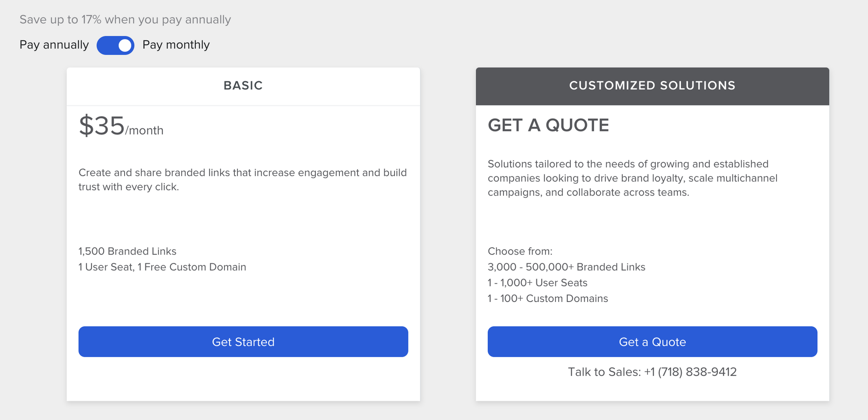The image size is (868, 420).
Task: Click the 3,000 - 500,000+ Branded Links line
Action: point(566,267)
